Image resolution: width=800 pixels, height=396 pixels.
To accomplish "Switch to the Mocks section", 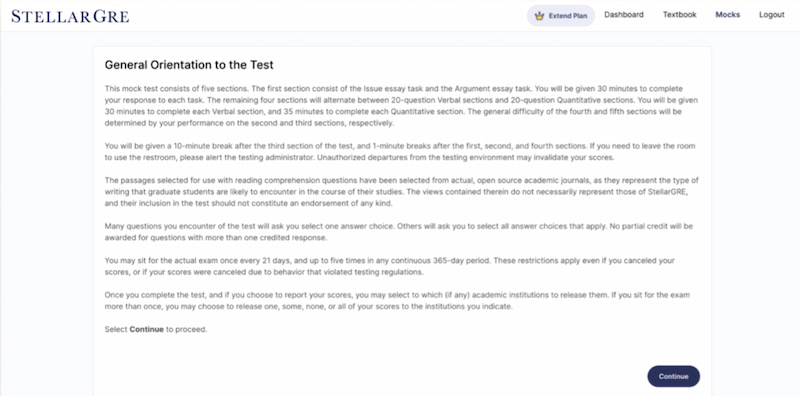I will [728, 15].
